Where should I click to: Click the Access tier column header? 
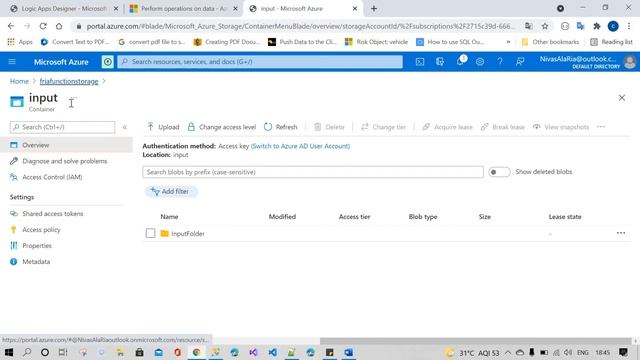pos(354,217)
